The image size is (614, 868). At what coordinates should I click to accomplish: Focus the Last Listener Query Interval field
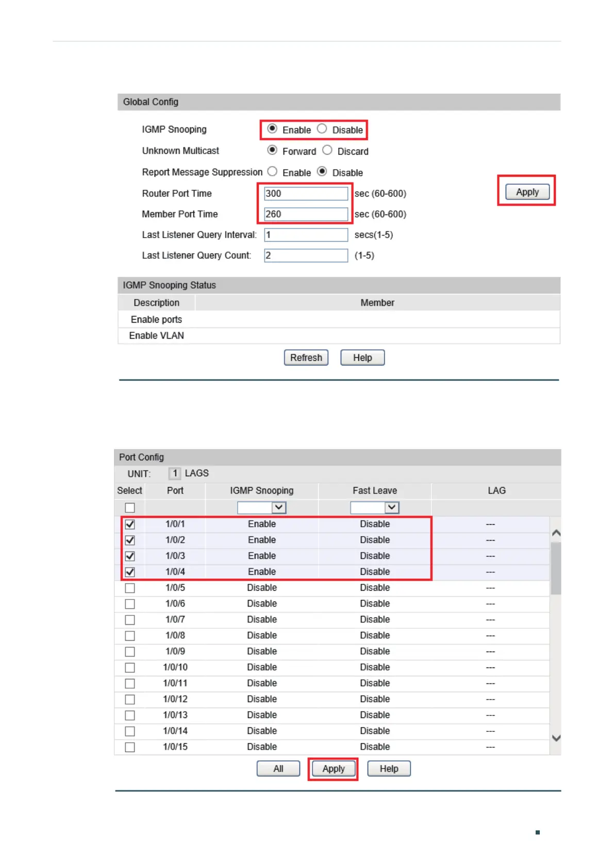pos(306,235)
